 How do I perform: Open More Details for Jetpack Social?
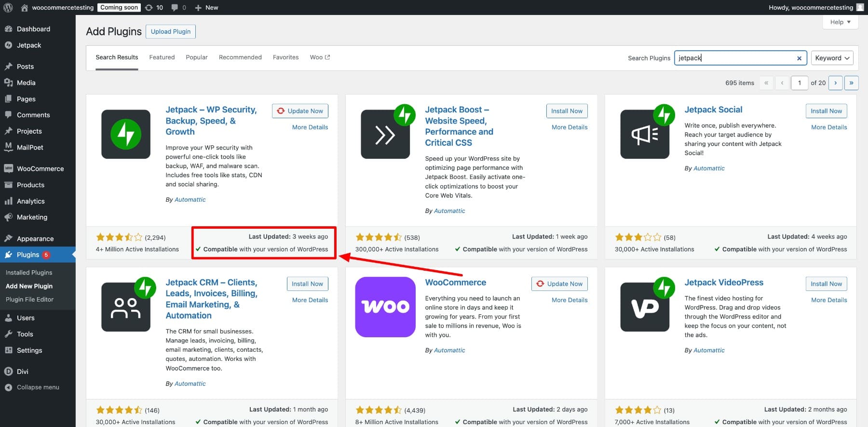tap(829, 127)
